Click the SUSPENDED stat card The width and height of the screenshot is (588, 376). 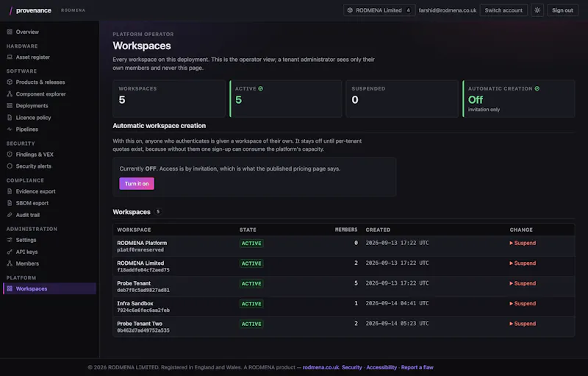pyautogui.click(x=402, y=99)
